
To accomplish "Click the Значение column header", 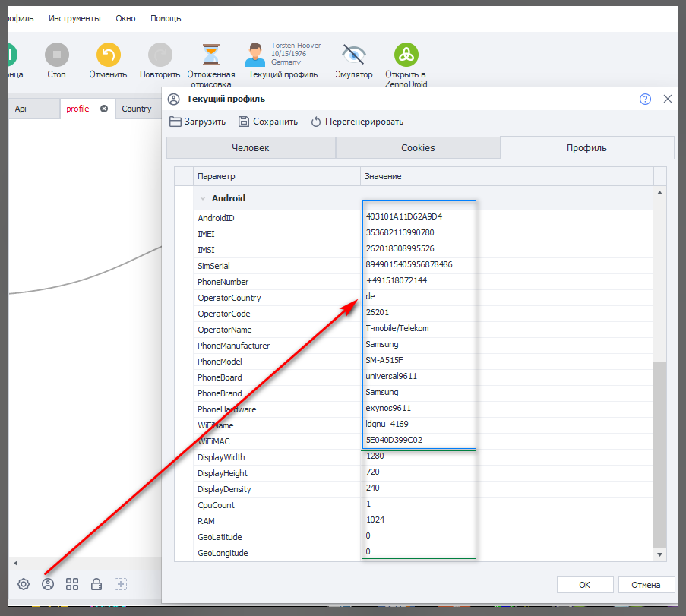I will click(507, 176).
